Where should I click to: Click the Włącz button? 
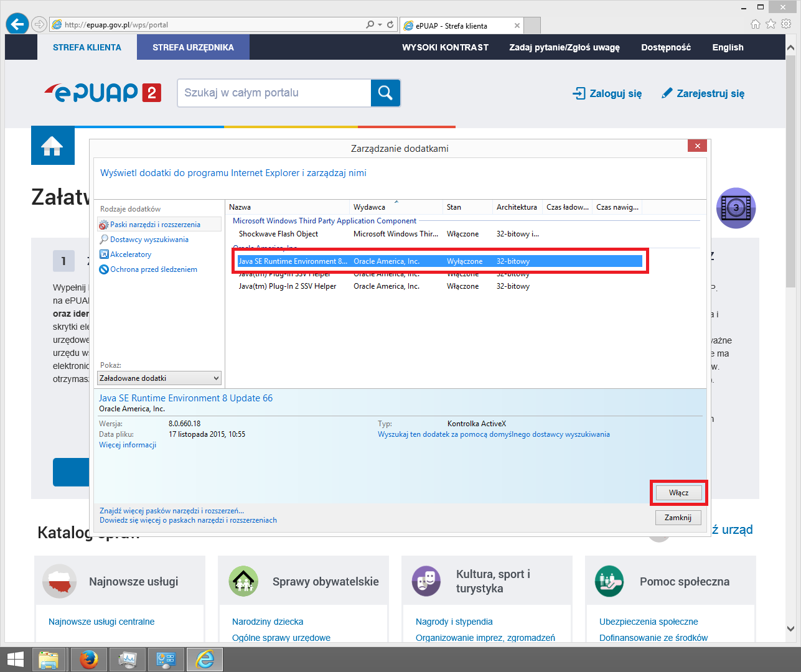678,493
